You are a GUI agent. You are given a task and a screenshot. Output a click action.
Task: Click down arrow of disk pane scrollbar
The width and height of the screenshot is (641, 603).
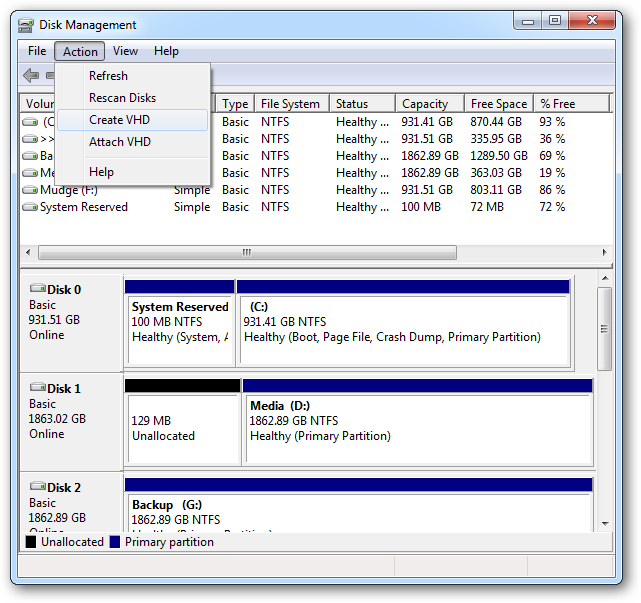[x=605, y=524]
